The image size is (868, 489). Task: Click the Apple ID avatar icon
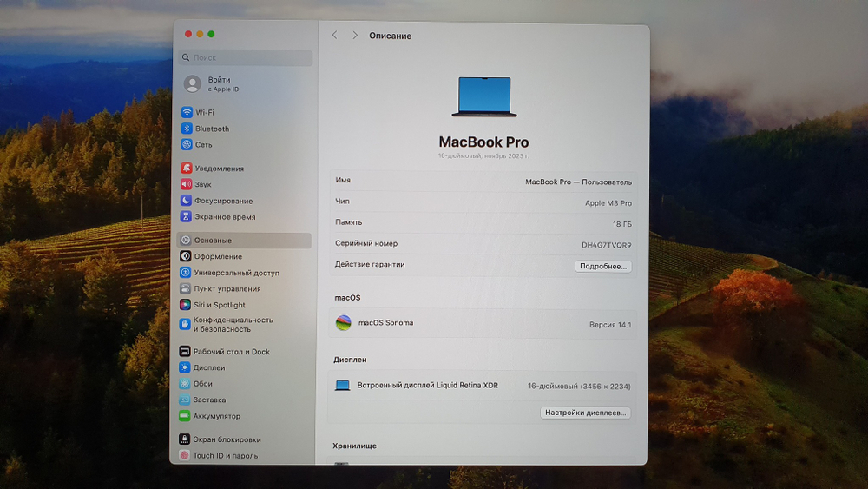[193, 84]
